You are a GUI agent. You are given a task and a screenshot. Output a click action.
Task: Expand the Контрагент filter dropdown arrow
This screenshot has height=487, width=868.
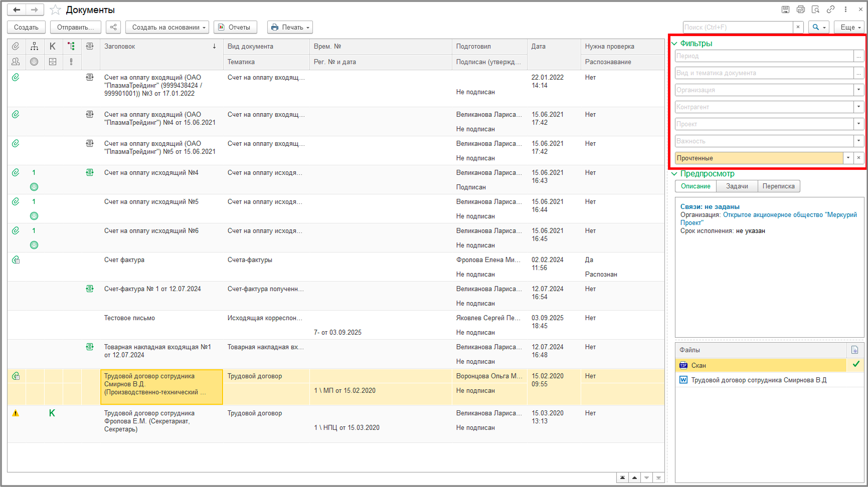859,107
